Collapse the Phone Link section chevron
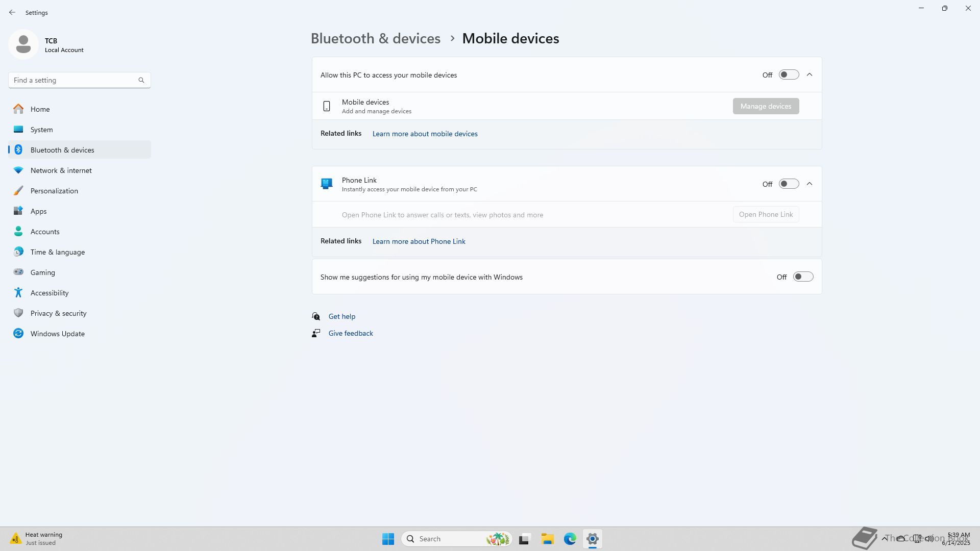The width and height of the screenshot is (980, 551). (x=810, y=184)
